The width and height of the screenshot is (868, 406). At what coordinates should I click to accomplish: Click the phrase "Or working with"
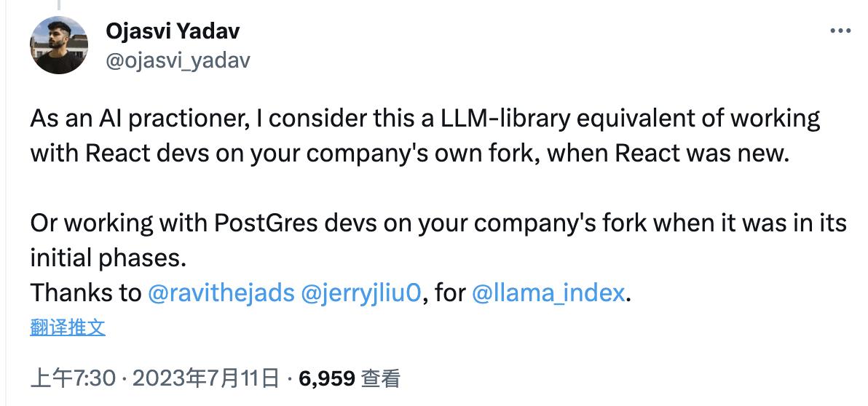point(117,223)
